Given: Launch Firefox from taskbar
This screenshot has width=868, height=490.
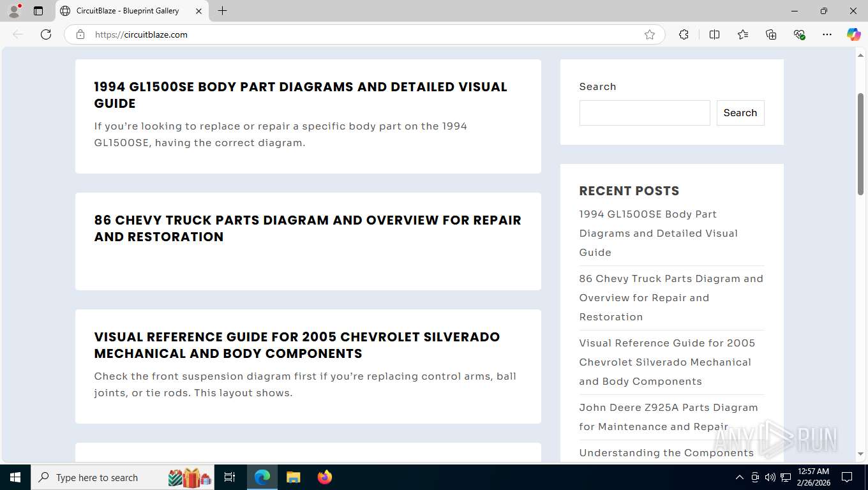Looking at the screenshot, I should (x=325, y=477).
